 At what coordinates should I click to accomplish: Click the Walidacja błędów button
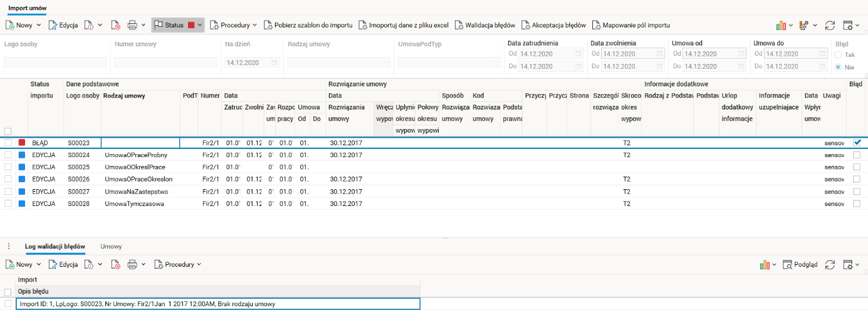pyautogui.click(x=484, y=25)
